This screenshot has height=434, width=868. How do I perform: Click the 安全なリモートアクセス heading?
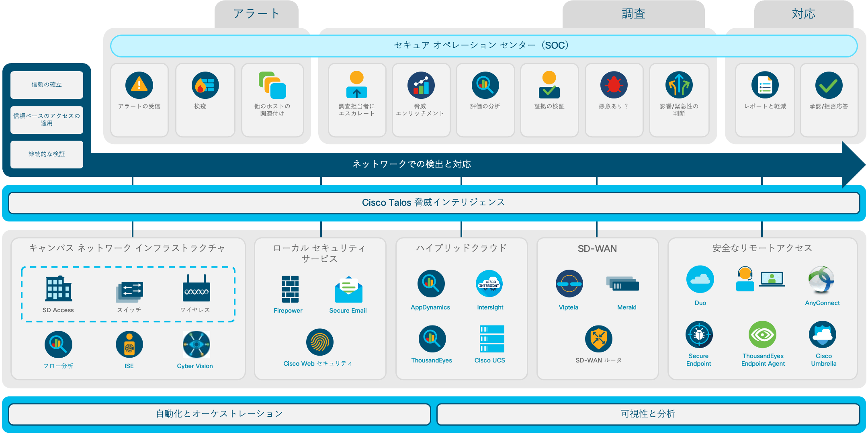coord(762,248)
